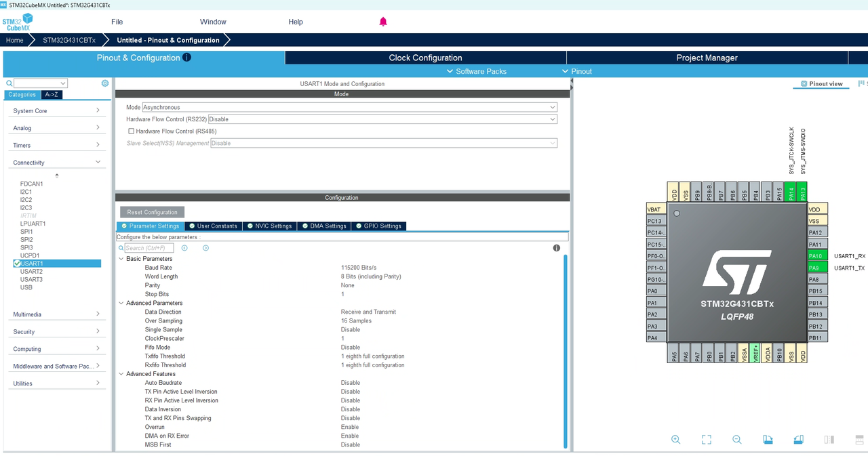Image resolution: width=868 pixels, height=456 pixels.
Task: Expand the System Core category
Action: click(56, 110)
